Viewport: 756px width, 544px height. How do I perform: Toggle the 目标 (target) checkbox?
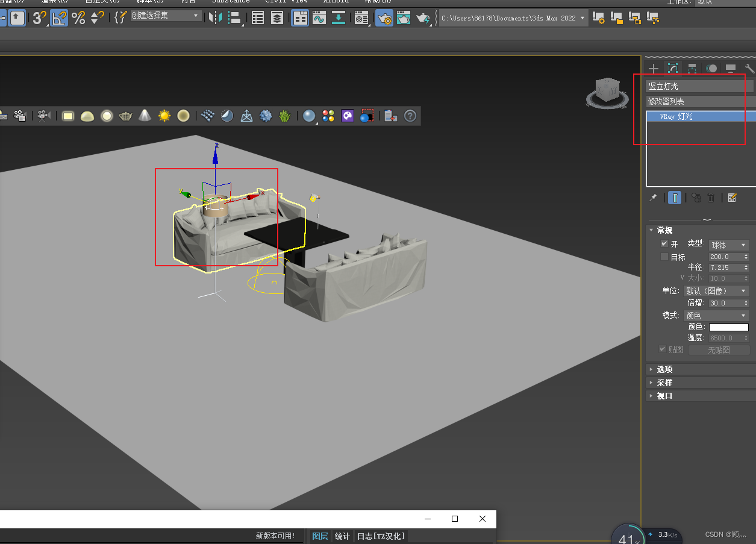point(664,257)
